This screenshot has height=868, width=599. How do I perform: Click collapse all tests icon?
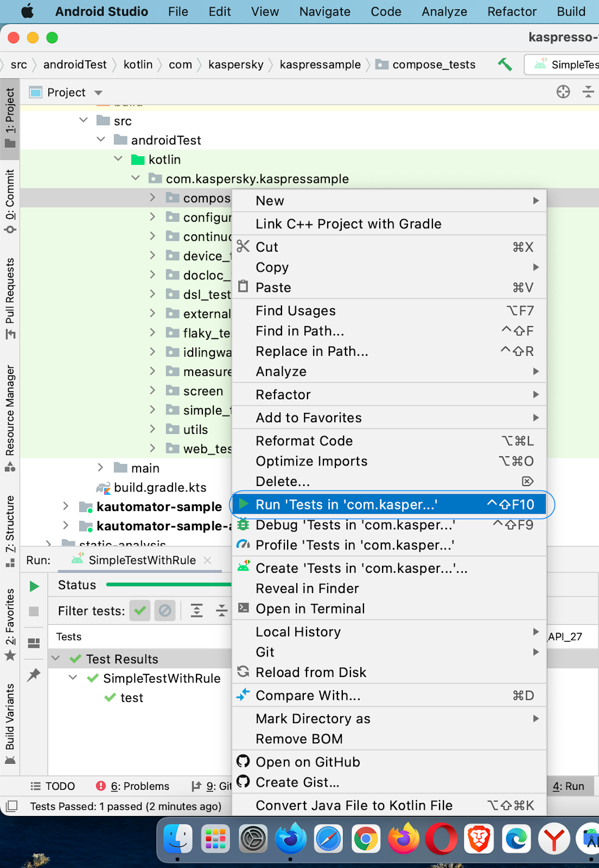coord(222,611)
